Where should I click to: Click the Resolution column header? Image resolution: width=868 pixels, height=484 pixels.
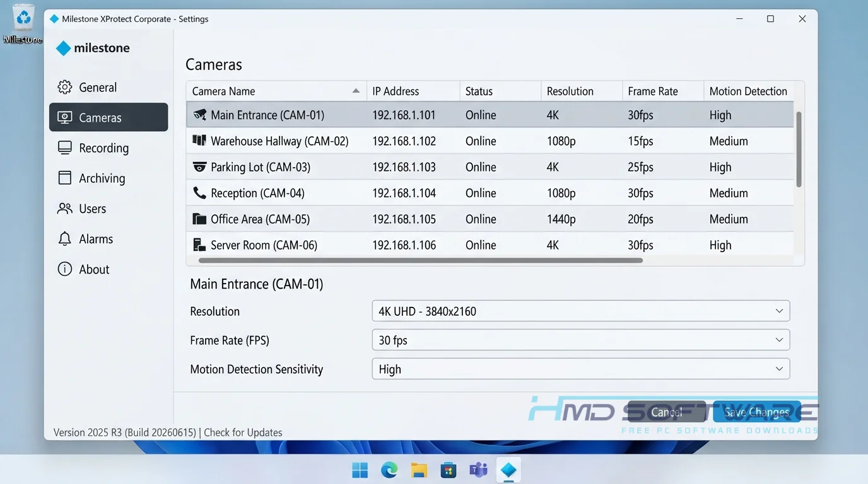click(582, 91)
